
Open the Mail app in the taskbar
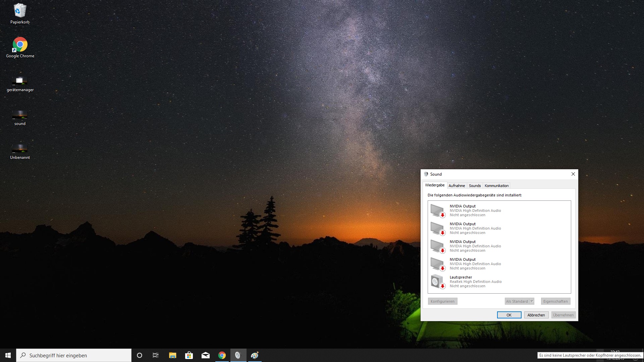205,355
